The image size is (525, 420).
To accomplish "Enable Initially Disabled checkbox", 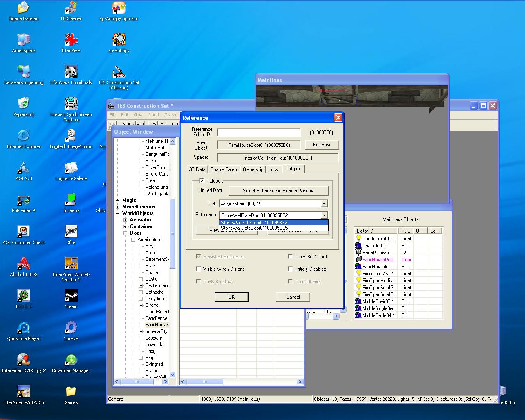I will (x=291, y=269).
